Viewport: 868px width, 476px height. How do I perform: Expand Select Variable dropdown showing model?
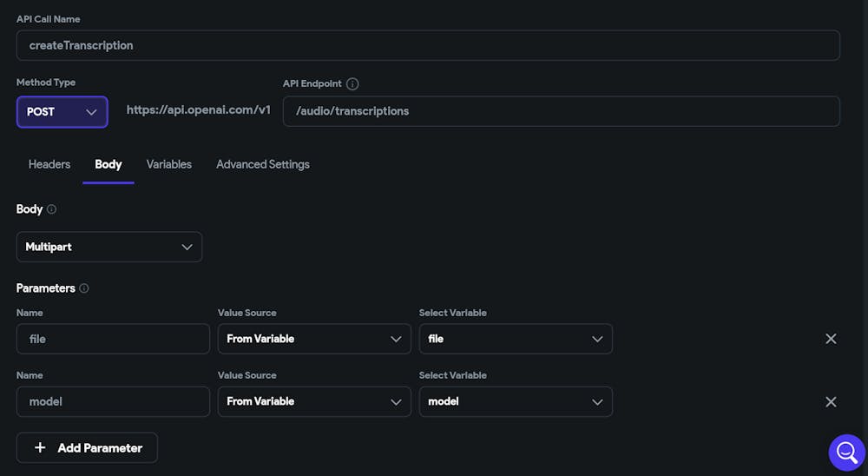tap(516, 401)
